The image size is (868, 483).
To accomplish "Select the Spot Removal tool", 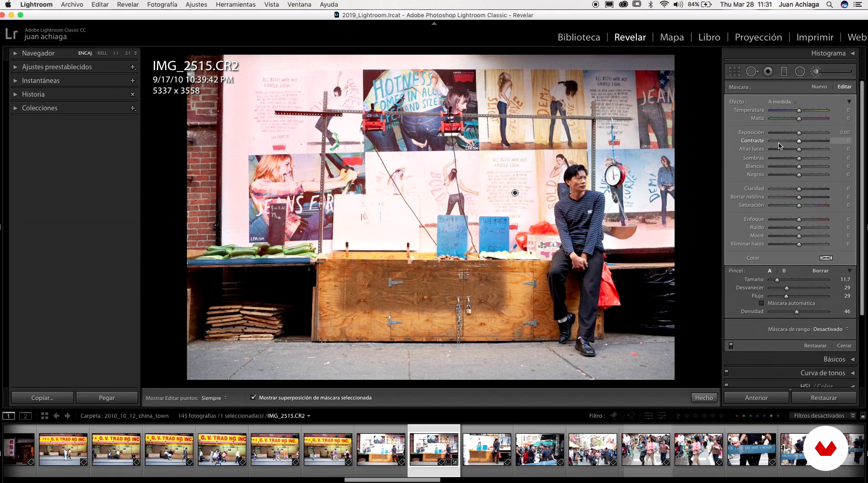I will [x=752, y=71].
